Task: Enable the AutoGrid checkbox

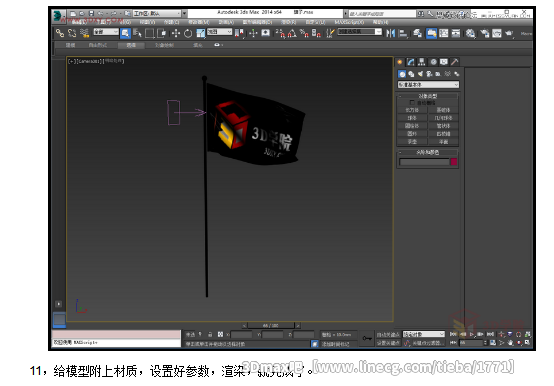Action: point(412,102)
